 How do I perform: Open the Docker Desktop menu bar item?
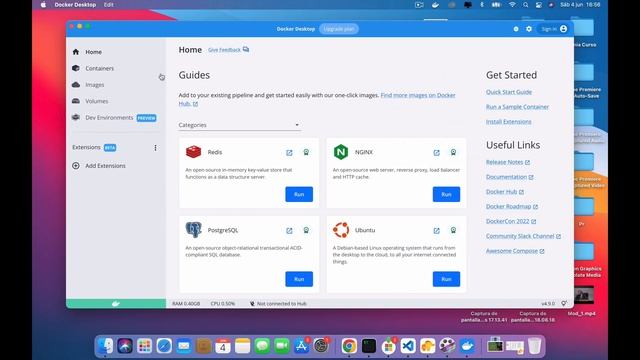pyautogui.click(x=75, y=5)
